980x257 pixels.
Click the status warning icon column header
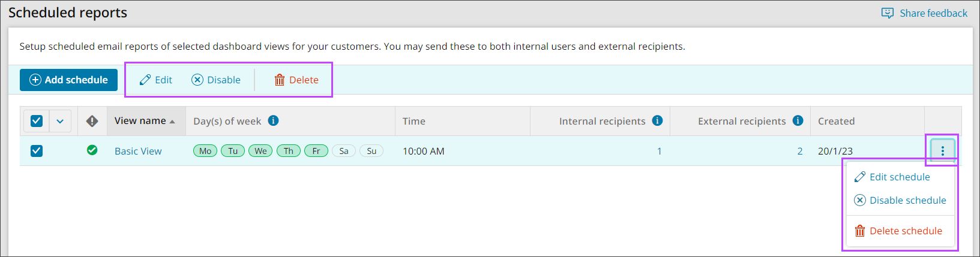pyautogui.click(x=92, y=121)
